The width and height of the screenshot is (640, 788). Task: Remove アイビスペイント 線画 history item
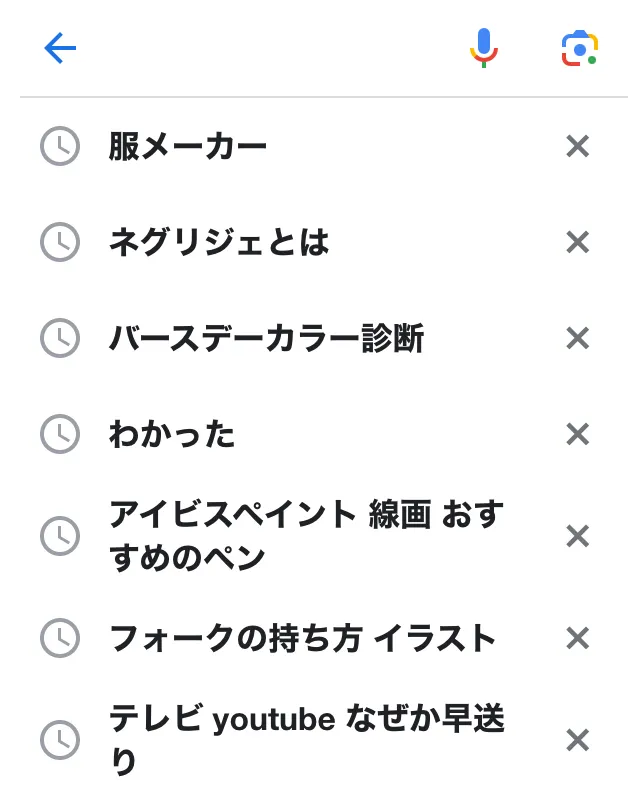(577, 536)
